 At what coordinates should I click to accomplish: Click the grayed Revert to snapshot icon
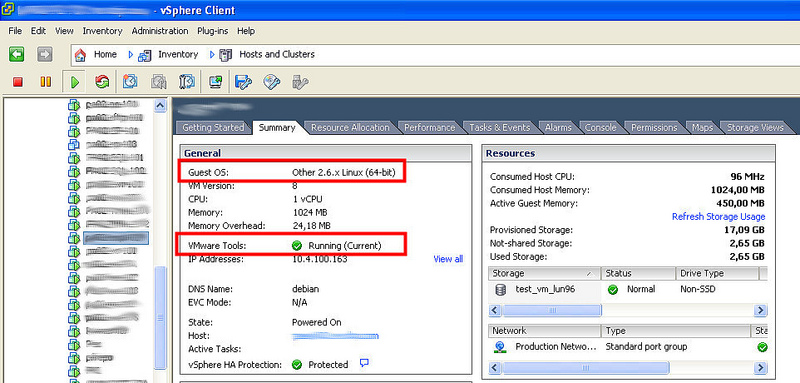tap(159, 82)
